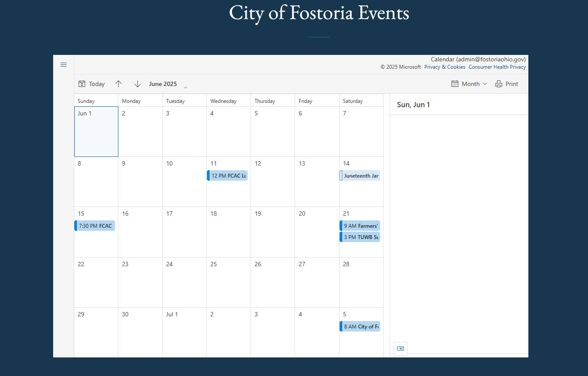Screen dimensions: 588x376
Task: Open Privacy & Cookies link
Action: pos(445,67)
